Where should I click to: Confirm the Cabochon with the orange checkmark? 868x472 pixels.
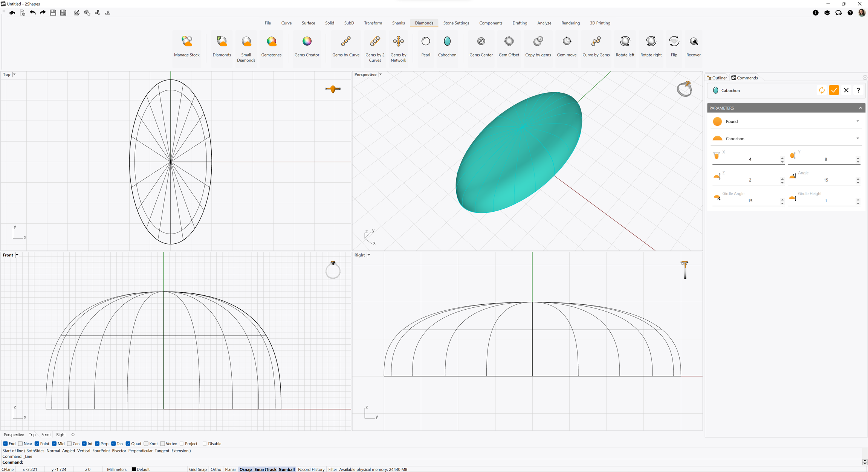[834, 90]
